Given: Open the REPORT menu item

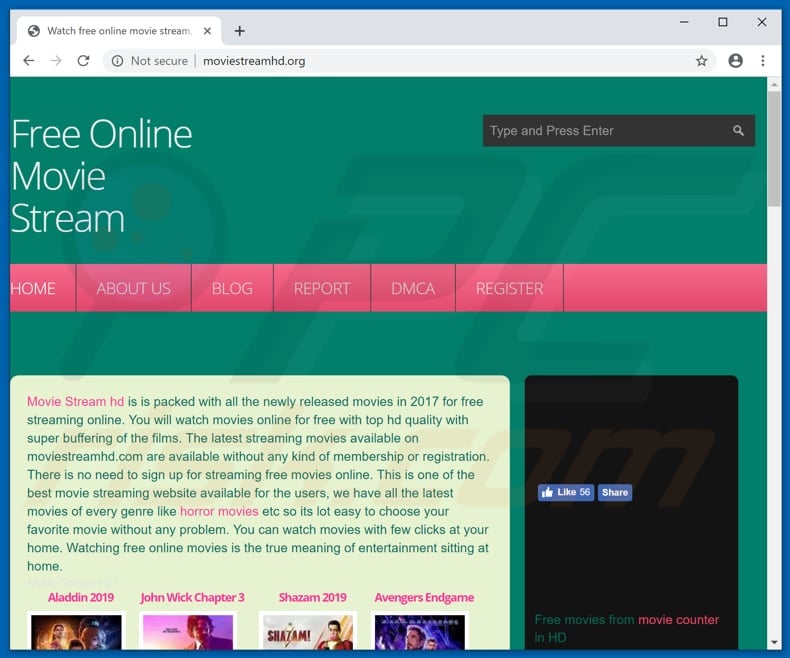Looking at the screenshot, I should pos(322,288).
